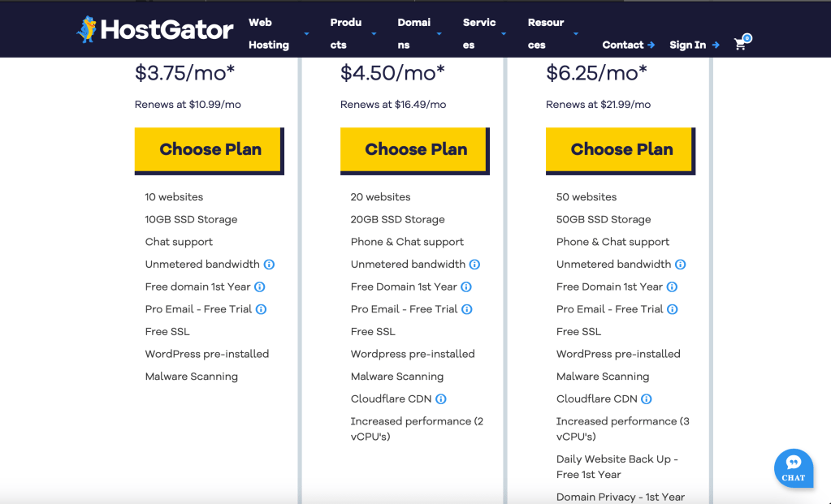The width and height of the screenshot is (831, 504).
Task: Show info for first plan's Pro Email trial
Action: point(262,309)
